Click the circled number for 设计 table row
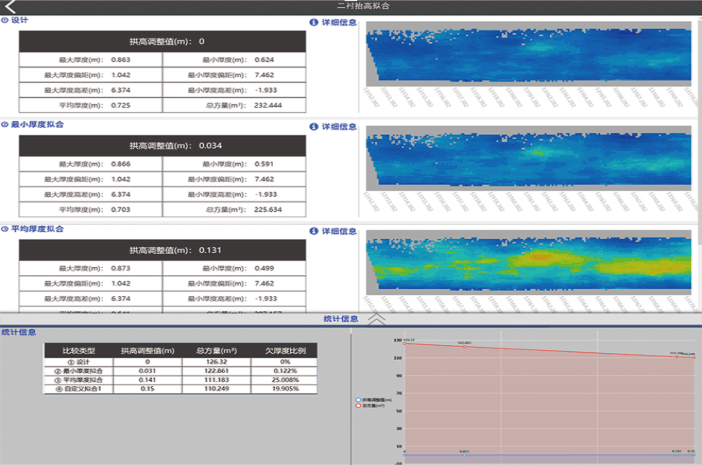702x465 pixels. (x=68, y=362)
